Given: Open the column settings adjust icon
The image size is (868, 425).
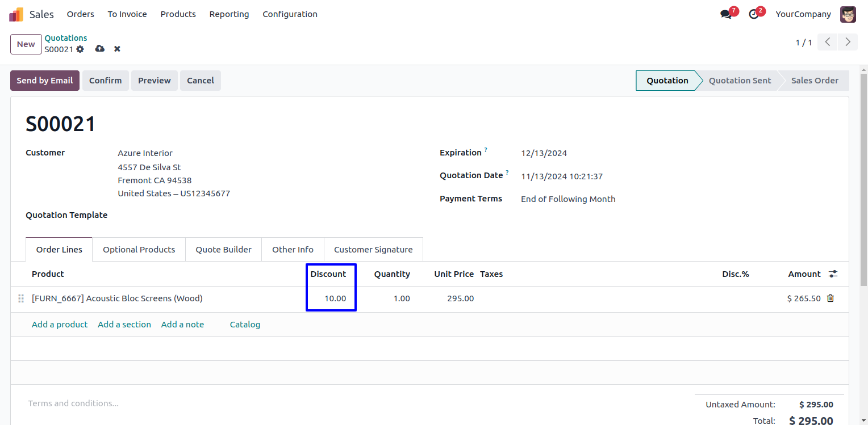Looking at the screenshot, I should point(833,274).
